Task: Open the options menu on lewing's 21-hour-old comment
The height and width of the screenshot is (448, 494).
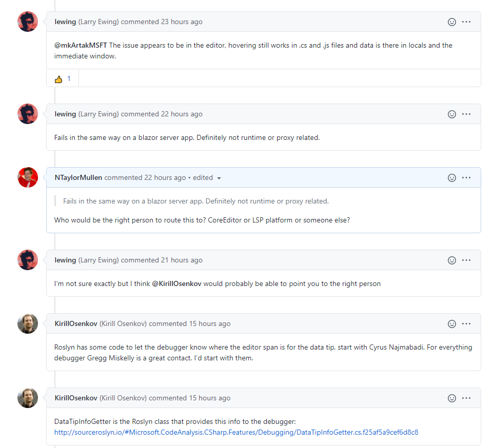Action: point(466,260)
